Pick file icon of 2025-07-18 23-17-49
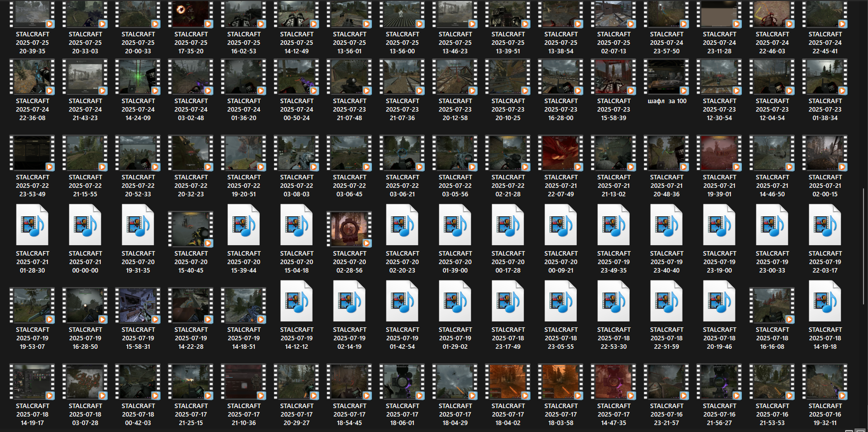The height and width of the screenshot is (432, 868). (508, 301)
